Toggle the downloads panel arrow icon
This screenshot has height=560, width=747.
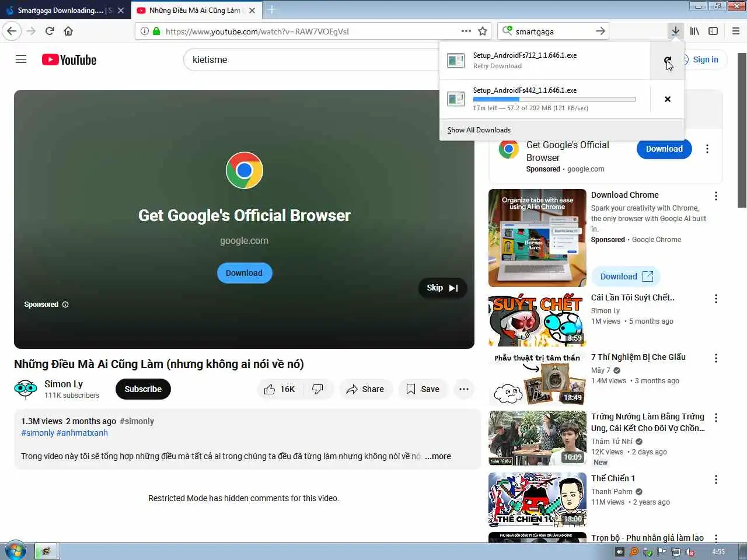(x=675, y=31)
